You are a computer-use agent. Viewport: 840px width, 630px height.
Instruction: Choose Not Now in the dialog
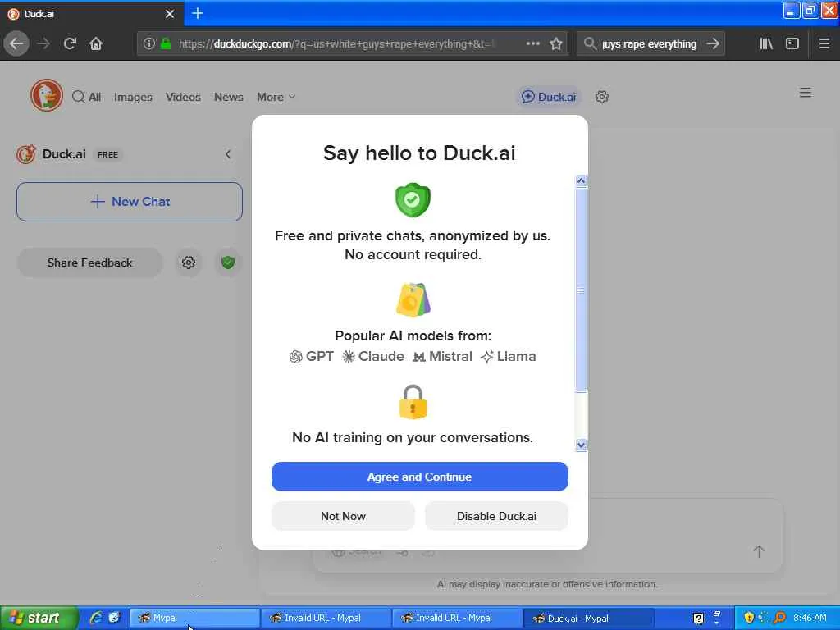[343, 516]
